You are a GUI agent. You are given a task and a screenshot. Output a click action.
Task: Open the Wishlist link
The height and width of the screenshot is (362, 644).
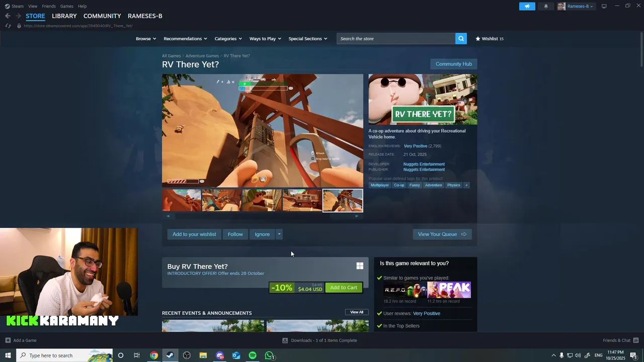[x=490, y=39]
